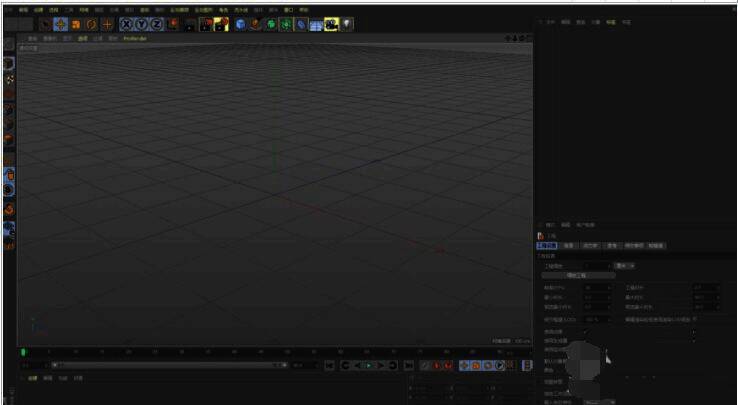
Task: Select the Scale tool icon
Action: 76,24
